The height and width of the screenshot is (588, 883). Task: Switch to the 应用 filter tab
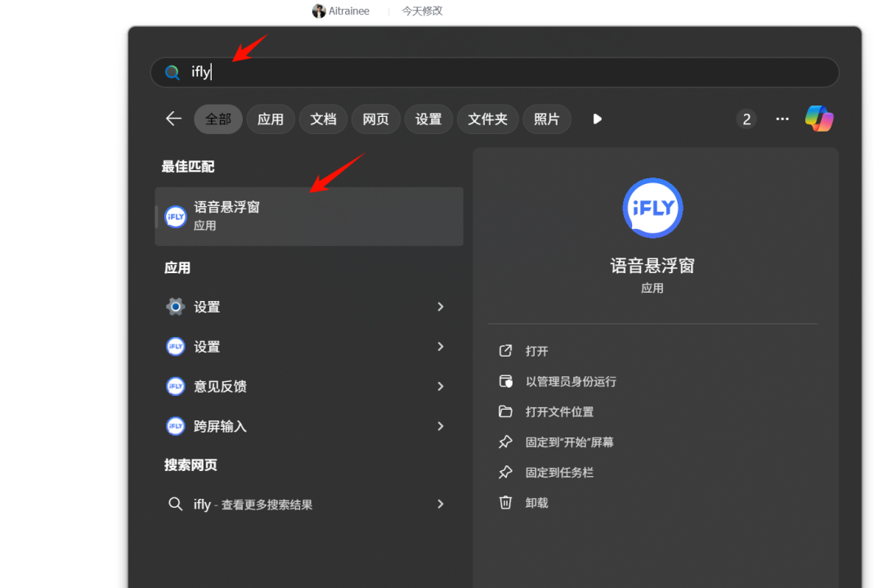point(271,119)
